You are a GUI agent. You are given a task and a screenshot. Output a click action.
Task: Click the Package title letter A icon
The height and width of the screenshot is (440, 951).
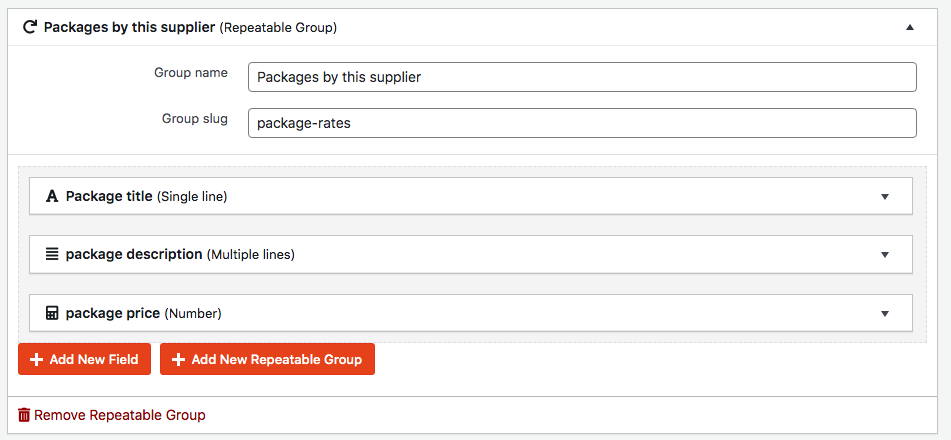[52, 197]
